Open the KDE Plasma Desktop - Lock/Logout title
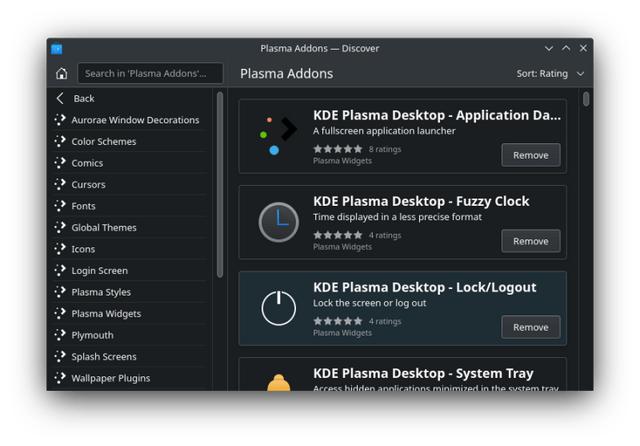This screenshot has width=640, height=446. (x=424, y=287)
